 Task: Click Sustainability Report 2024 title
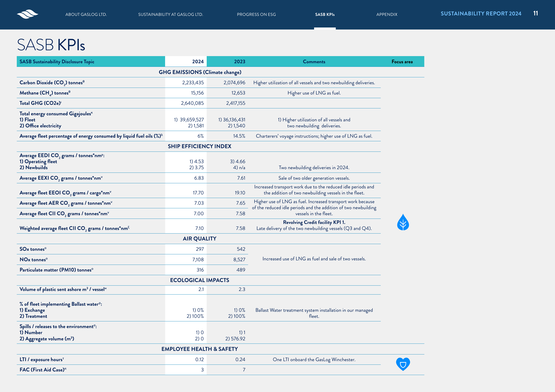(x=481, y=14)
